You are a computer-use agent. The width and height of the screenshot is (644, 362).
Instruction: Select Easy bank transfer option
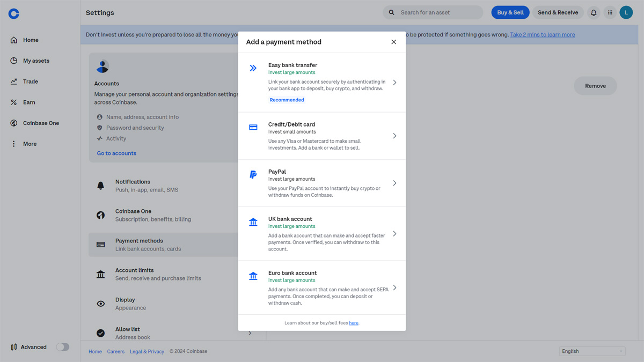click(x=322, y=83)
